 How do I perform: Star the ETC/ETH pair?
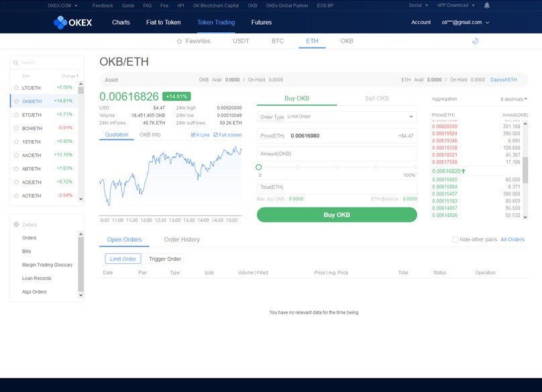point(17,115)
